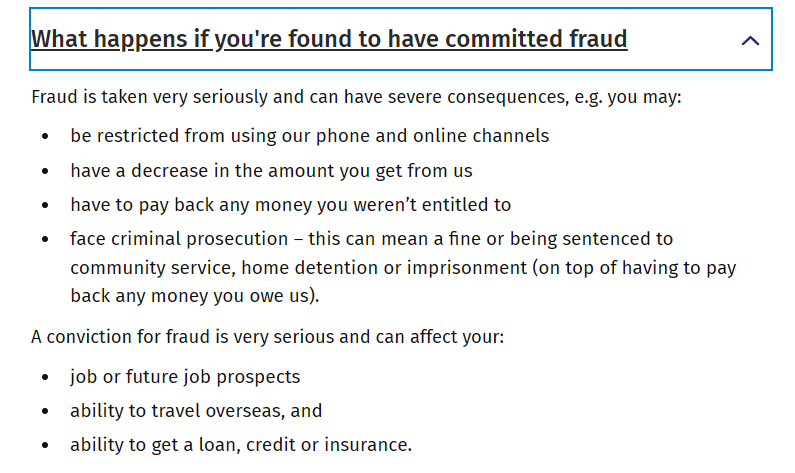Click the bullet dot beside 'have a decrease'
The width and height of the screenshot is (795, 473).
tap(45, 171)
